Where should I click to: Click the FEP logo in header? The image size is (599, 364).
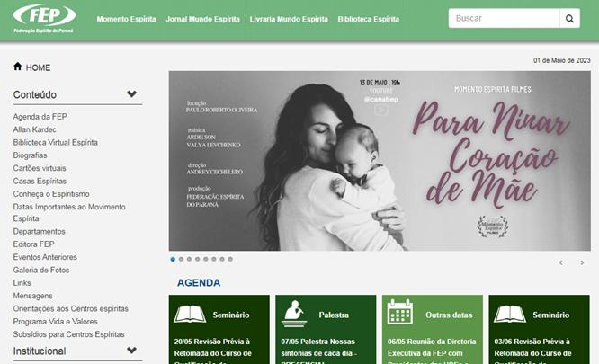(44, 19)
